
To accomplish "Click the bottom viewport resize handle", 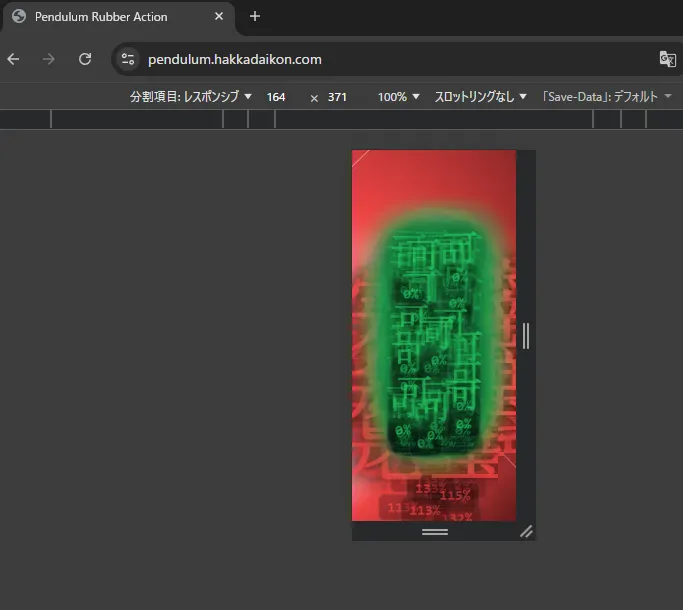I will coord(434,531).
